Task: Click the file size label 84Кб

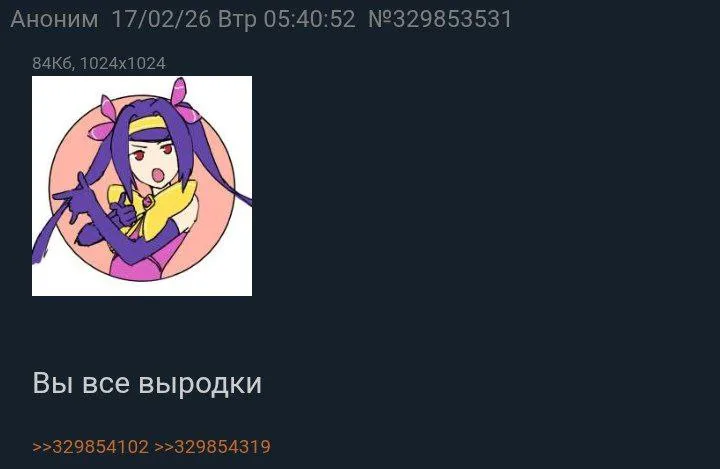Action: point(52,63)
